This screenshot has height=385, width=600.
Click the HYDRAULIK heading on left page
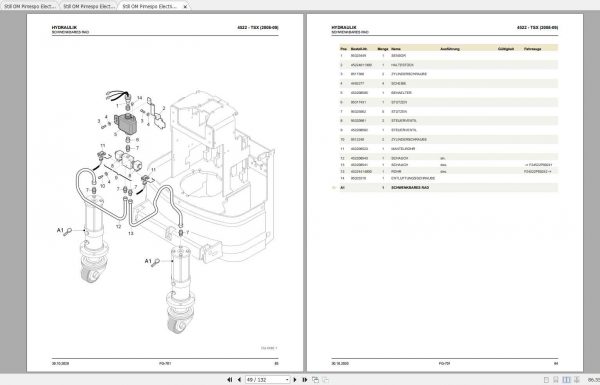(x=64, y=28)
